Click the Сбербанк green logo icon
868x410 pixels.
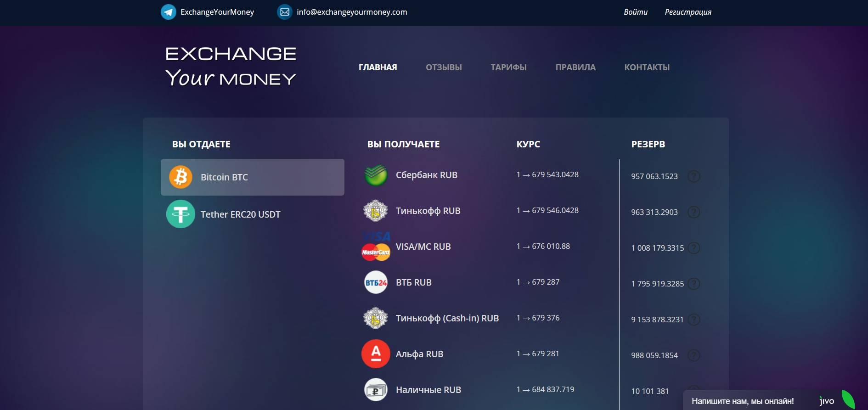tap(376, 175)
